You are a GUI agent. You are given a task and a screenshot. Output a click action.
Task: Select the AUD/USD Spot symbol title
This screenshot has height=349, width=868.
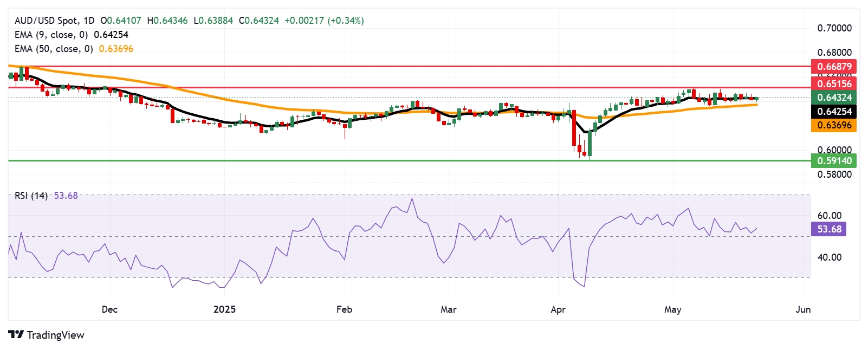coord(46,21)
